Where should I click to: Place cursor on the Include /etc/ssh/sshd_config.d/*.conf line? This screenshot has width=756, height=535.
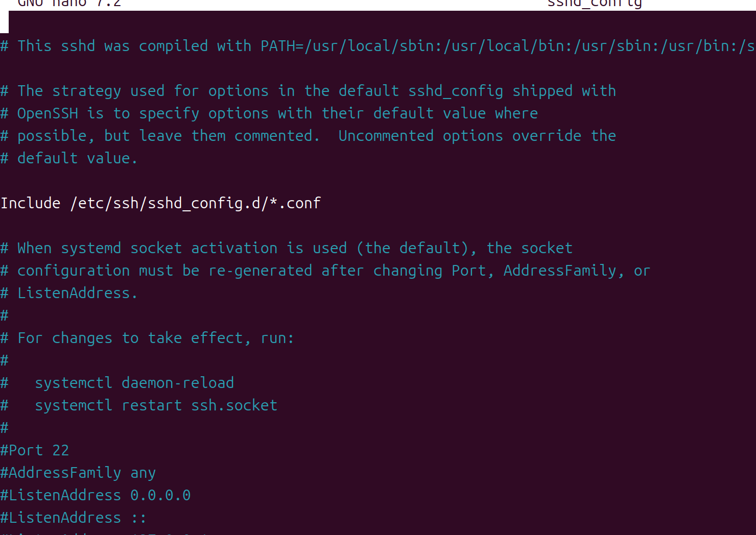pyautogui.click(x=160, y=203)
